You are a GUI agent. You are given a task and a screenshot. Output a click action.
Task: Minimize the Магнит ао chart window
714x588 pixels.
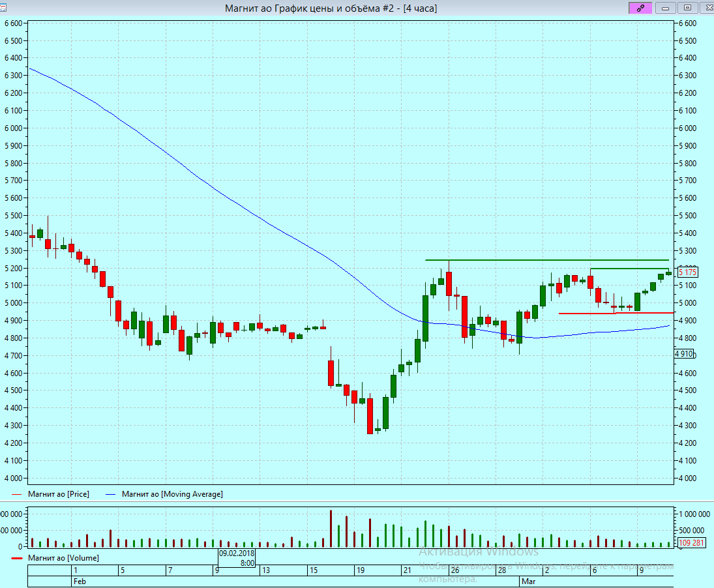pos(665,8)
